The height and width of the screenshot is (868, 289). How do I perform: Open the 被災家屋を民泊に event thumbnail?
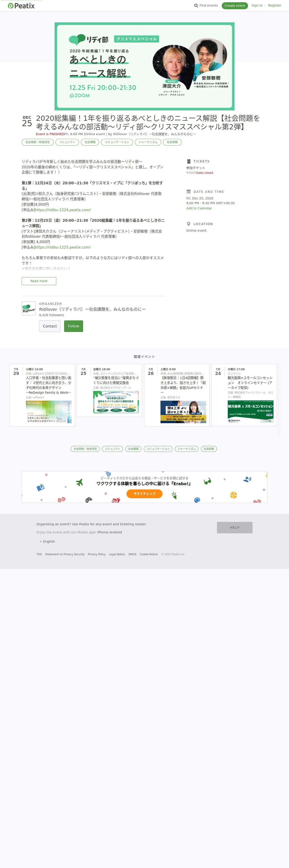tap(116, 402)
